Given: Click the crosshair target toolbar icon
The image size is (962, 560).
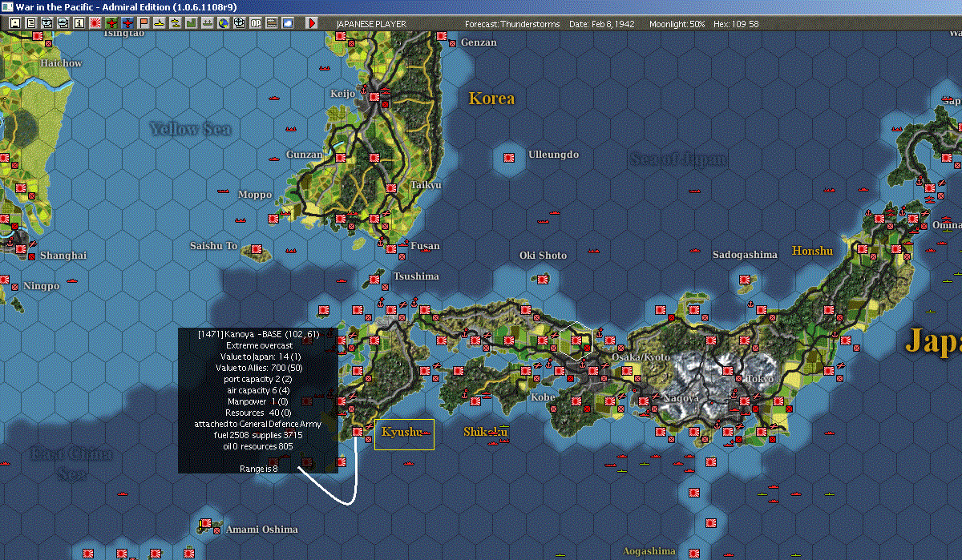Looking at the screenshot, I should [239, 23].
